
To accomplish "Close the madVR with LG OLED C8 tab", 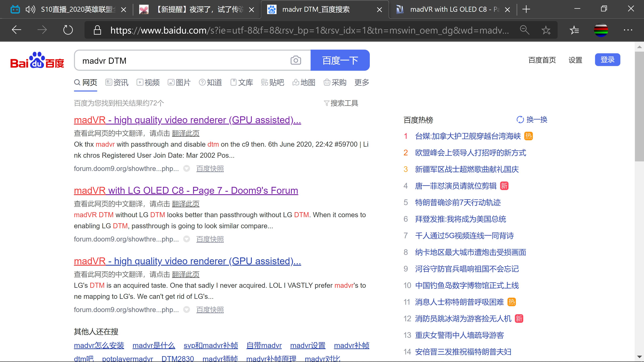I will [507, 10].
